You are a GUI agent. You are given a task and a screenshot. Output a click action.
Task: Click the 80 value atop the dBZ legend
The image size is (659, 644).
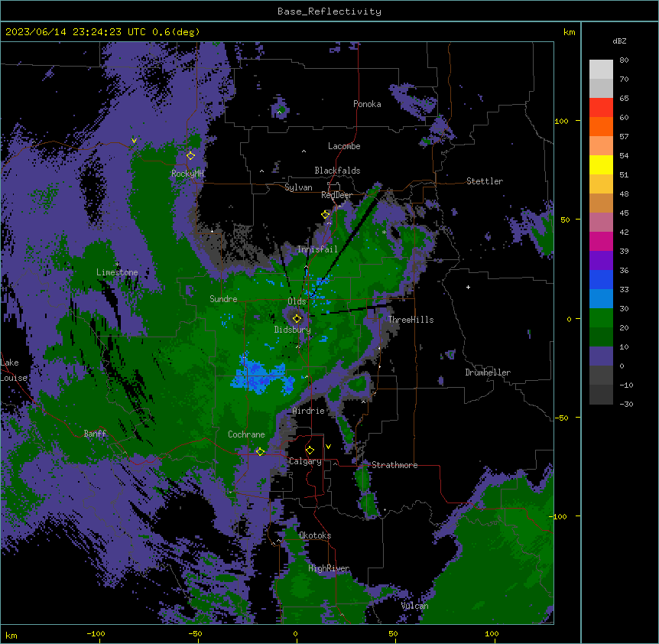624,60
